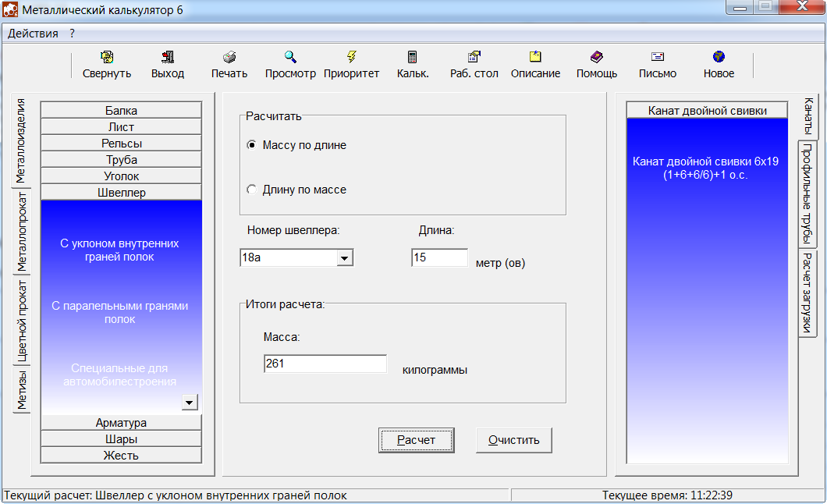Image resolution: width=827 pixels, height=504 pixels.
Task: Click the Помощь help book icon
Action: point(596,57)
